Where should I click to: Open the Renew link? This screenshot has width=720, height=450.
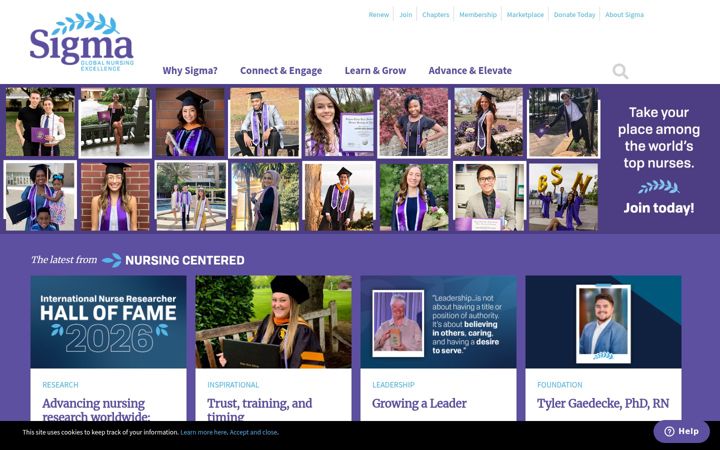378,15
